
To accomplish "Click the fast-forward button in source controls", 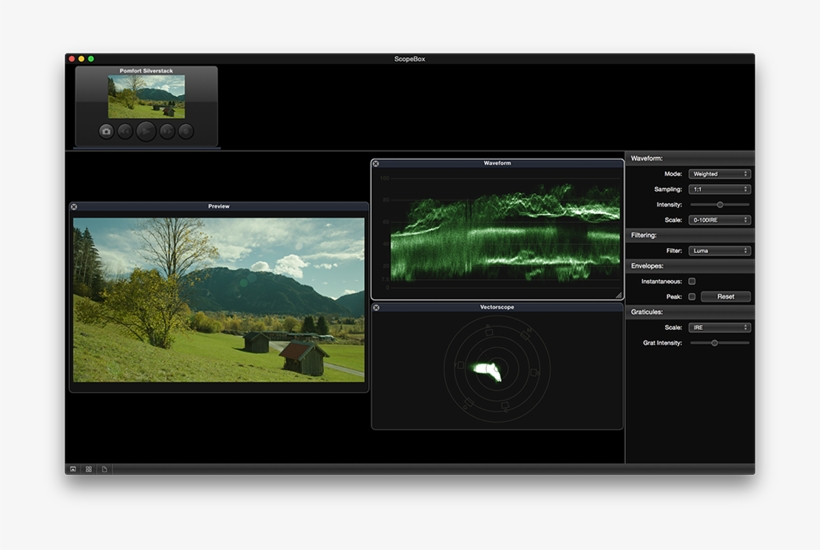I will 167,131.
